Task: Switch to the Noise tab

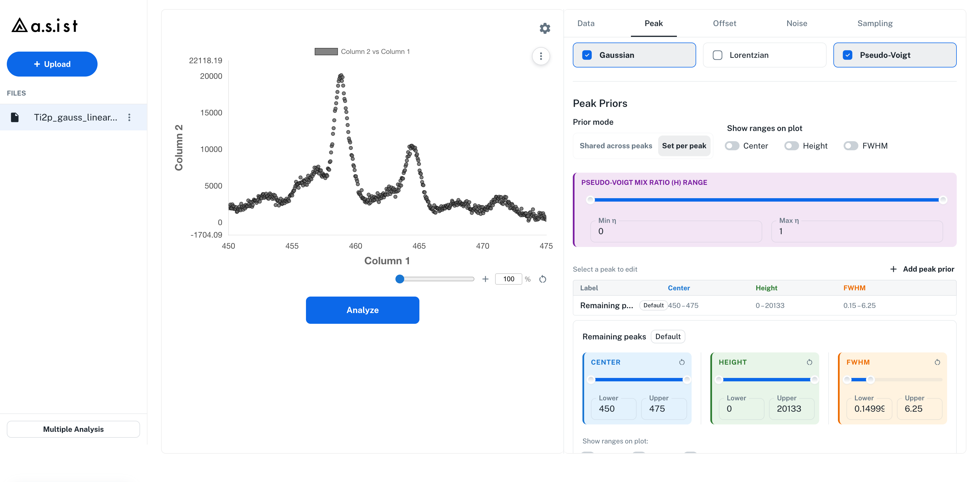Action: tap(796, 23)
